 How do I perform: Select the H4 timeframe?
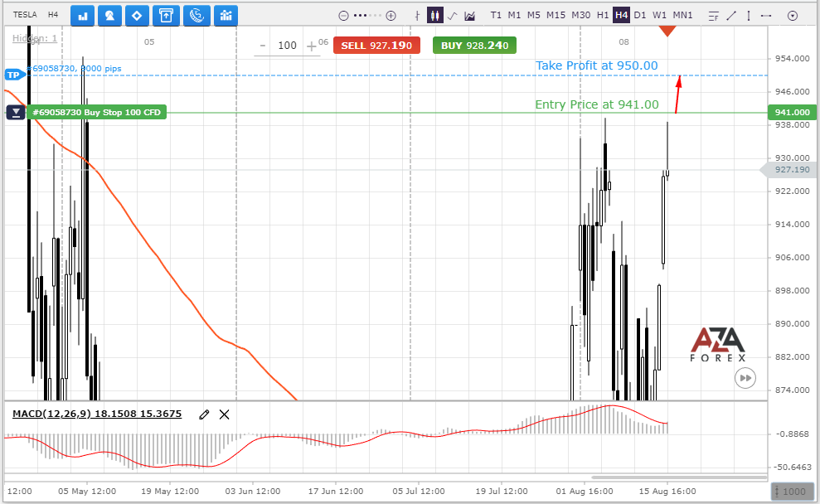pos(621,15)
